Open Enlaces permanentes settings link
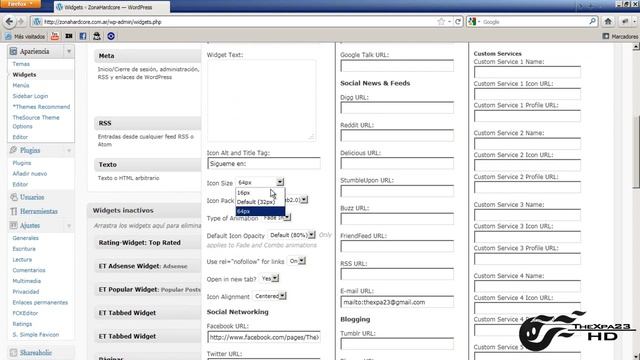The width and height of the screenshot is (640, 360). tap(40, 302)
